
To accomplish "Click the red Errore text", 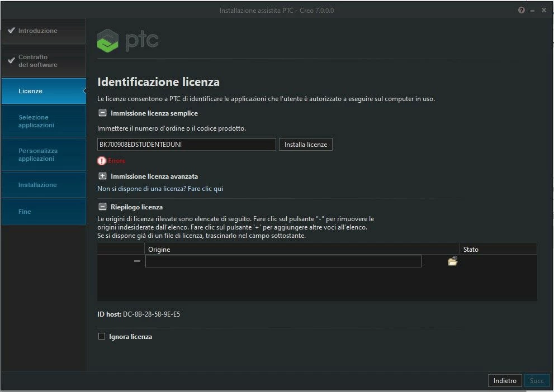I will (x=117, y=161).
